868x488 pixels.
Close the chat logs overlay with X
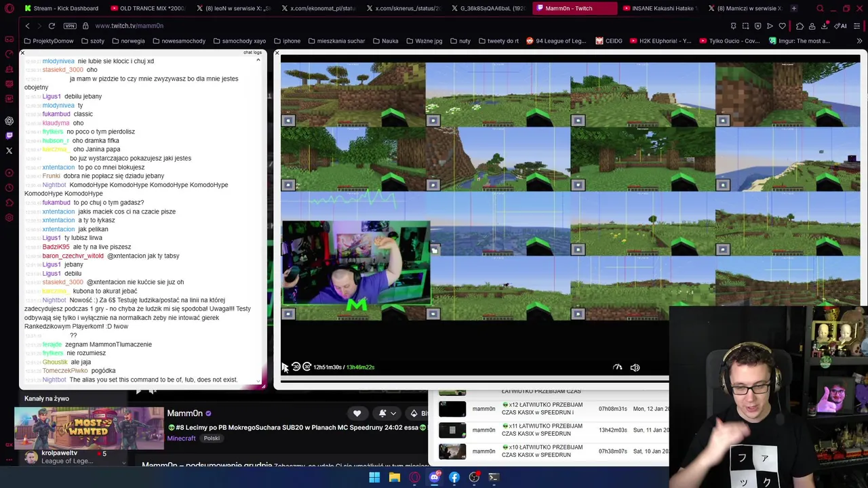click(x=22, y=53)
